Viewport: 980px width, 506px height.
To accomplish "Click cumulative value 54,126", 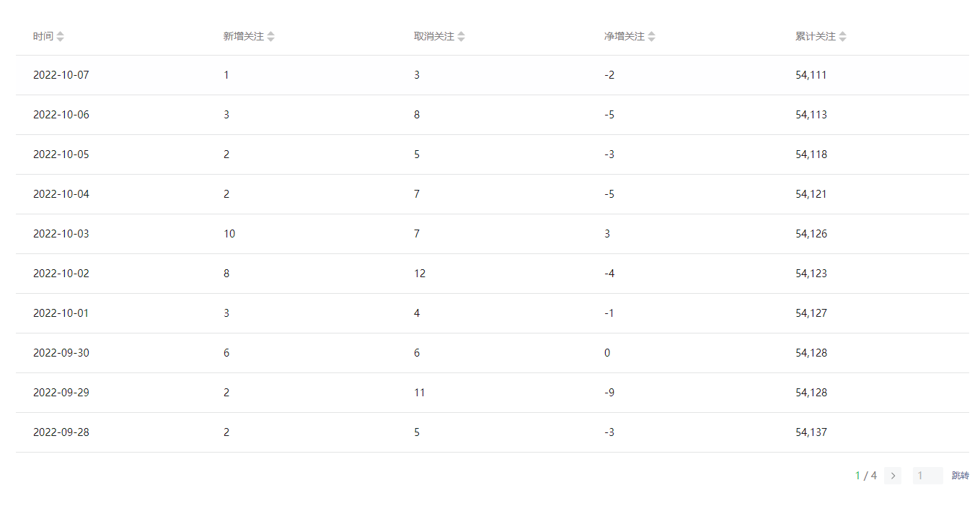I will (x=811, y=234).
